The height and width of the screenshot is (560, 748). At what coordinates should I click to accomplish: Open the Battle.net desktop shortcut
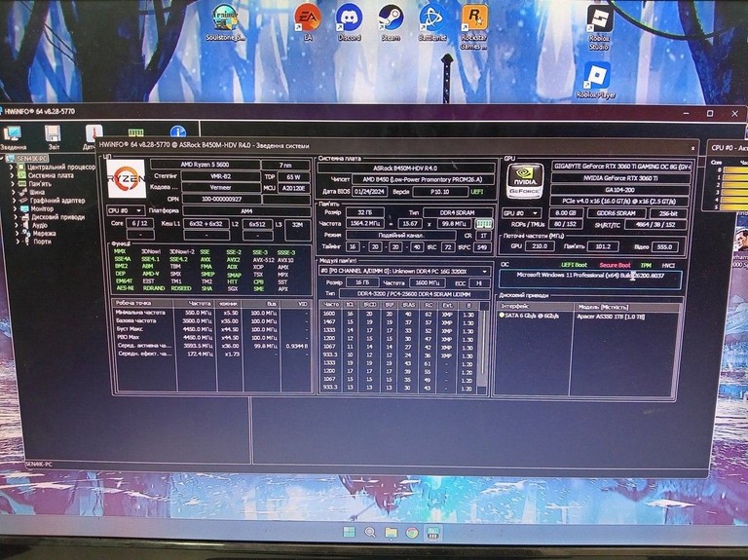(x=432, y=23)
